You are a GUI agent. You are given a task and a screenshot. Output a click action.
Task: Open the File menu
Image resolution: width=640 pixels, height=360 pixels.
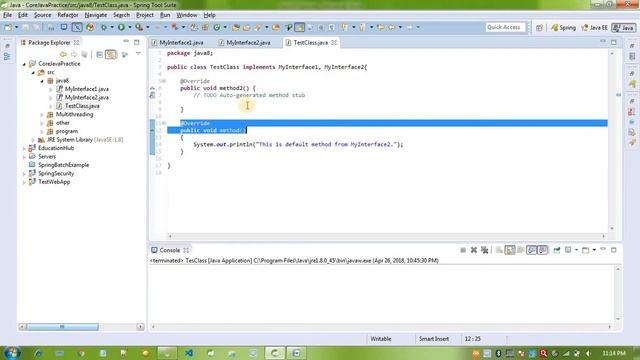click(x=7, y=15)
